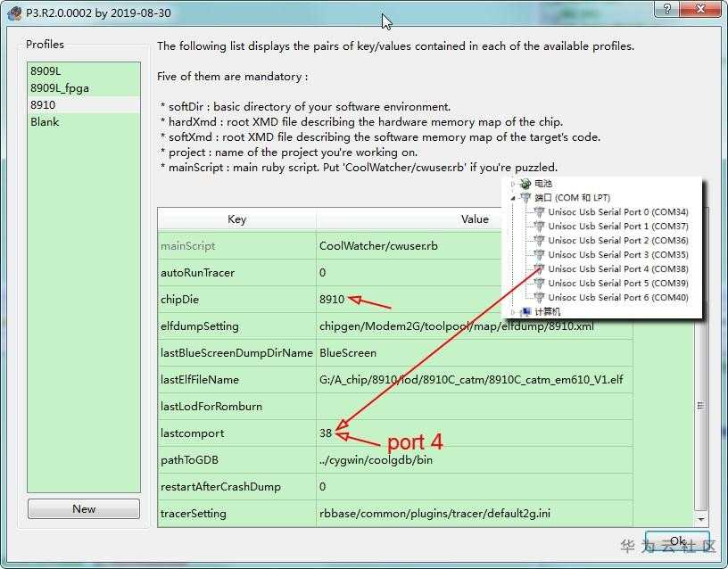The image size is (728, 569).
Task: Edit the BlueScreen value cell
Action: tap(475, 352)
